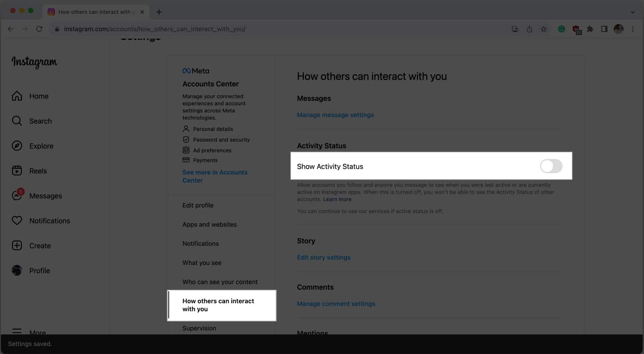Select Apps and websites settings item
644x354 pixels.
pyautogui.click(x=209, y=224)
